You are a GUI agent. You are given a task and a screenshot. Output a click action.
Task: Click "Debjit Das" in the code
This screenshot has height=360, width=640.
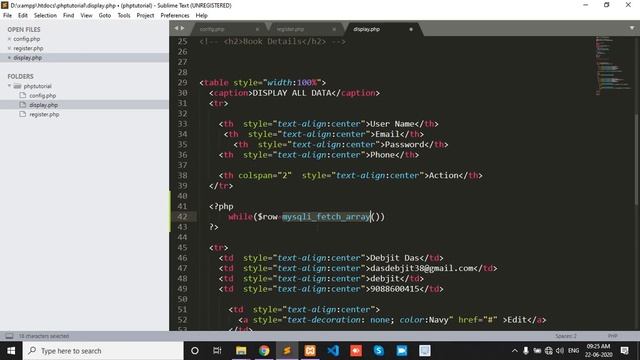pos(395,258)
